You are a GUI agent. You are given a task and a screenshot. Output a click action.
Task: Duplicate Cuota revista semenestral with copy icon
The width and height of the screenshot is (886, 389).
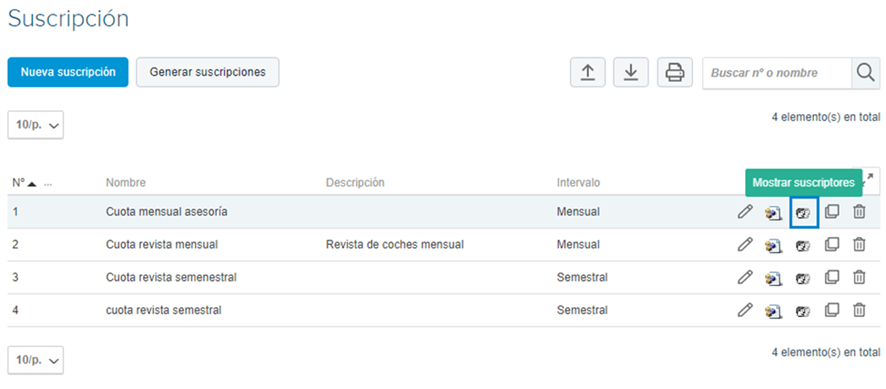tap(832, 277)
